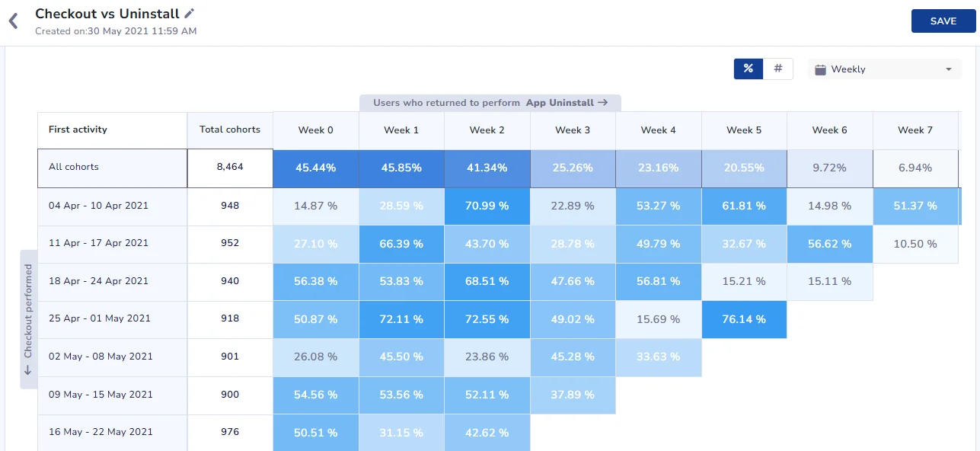Open the Weekly interval dropdown

pyautogui.click(x=883, y=69)
